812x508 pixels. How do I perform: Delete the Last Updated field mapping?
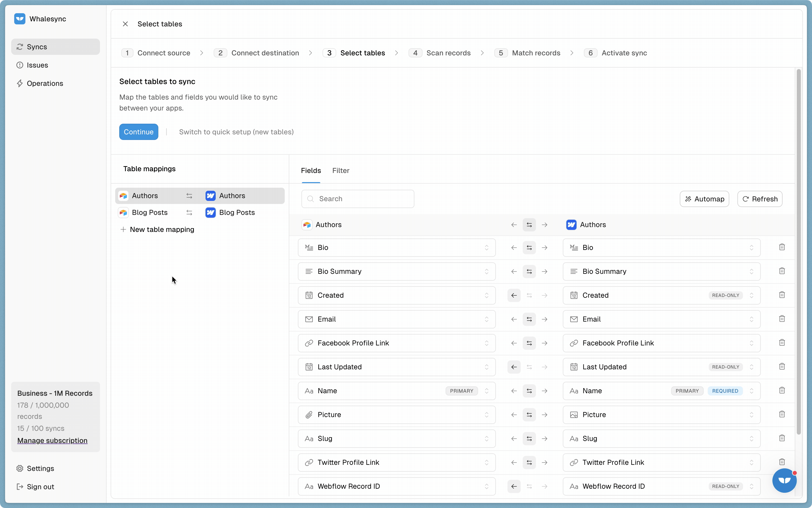(x=782, y=366)
